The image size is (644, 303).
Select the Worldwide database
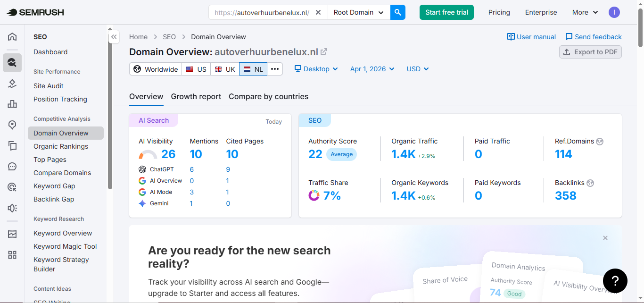[x=156, y=69]
